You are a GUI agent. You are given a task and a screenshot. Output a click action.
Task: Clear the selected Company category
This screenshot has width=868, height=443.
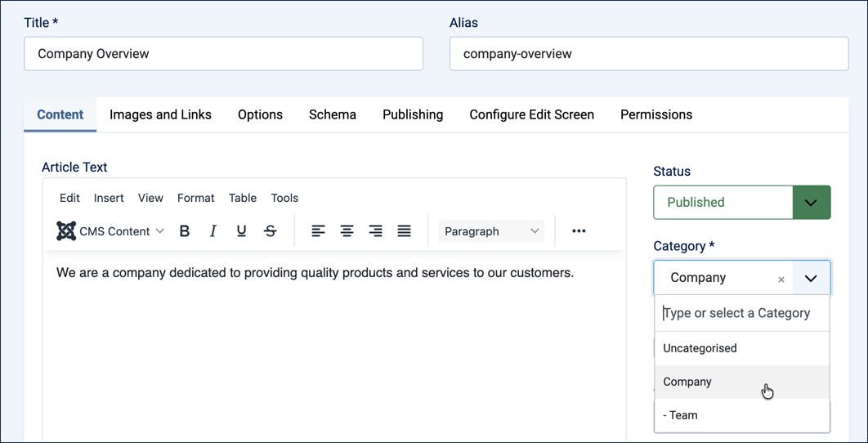coord(781,280)
